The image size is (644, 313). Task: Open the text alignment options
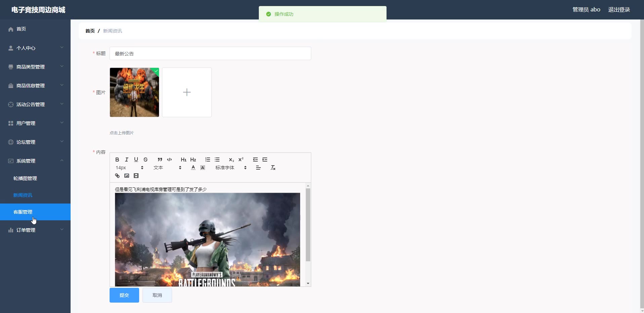point(258,168)
